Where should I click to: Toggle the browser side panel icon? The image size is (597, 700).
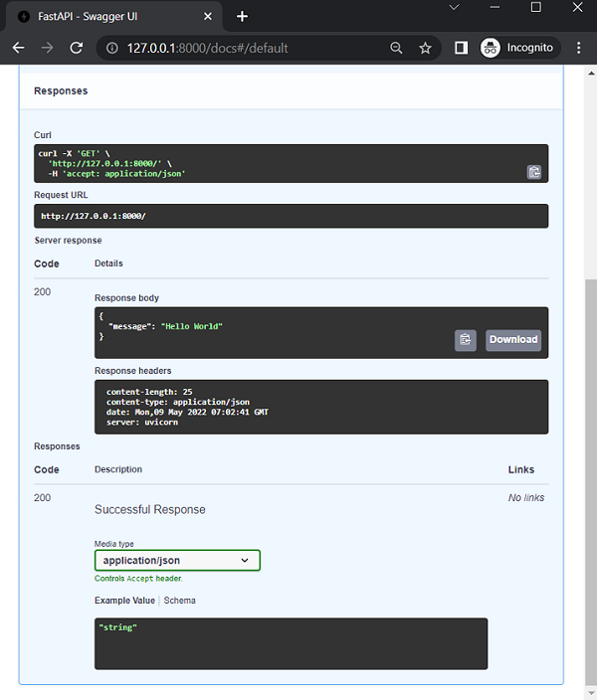461,48
